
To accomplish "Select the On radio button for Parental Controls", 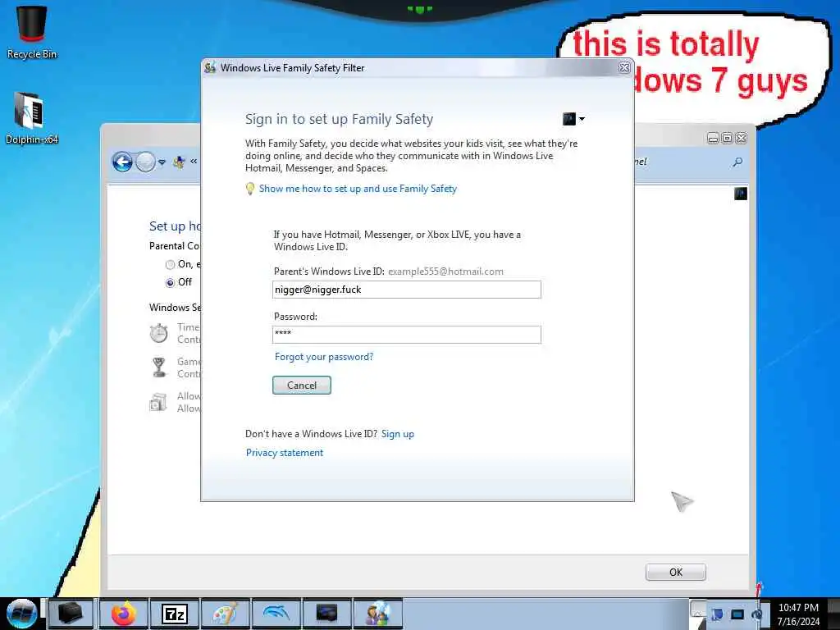I will pos(171,265).
